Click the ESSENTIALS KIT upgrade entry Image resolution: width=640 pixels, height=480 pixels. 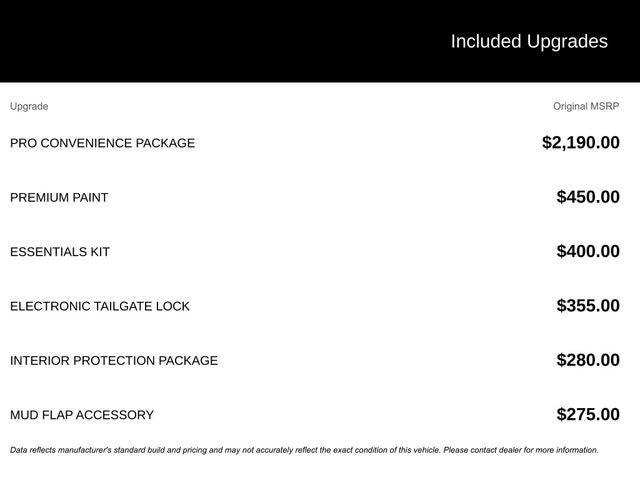coord(60,252)
